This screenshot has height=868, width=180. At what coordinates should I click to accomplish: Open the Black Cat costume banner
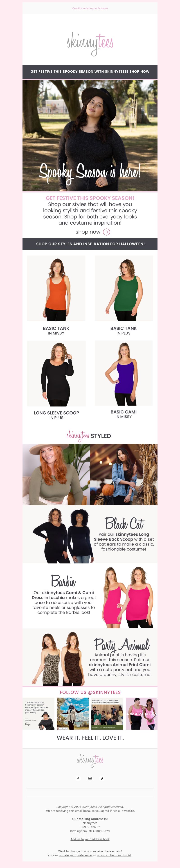coord(90,534)
